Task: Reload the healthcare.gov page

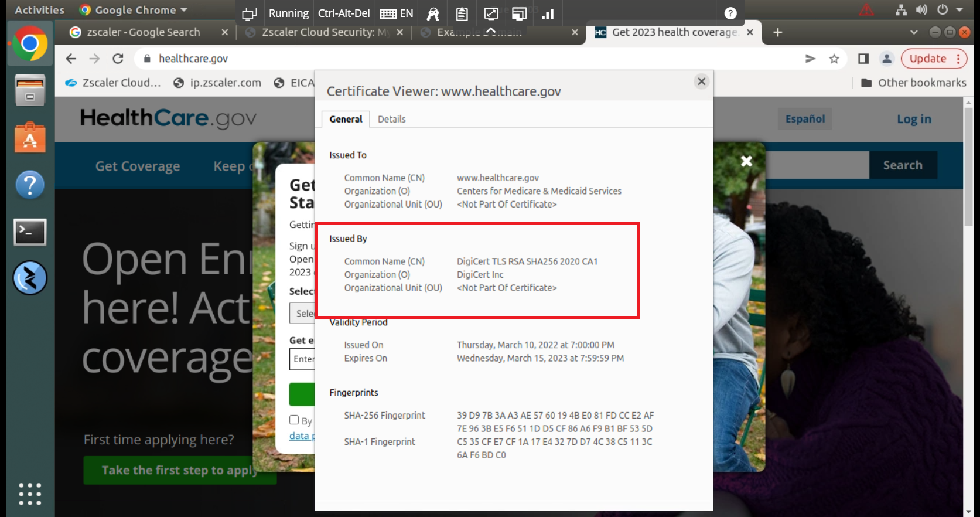Action: [118, 59]
